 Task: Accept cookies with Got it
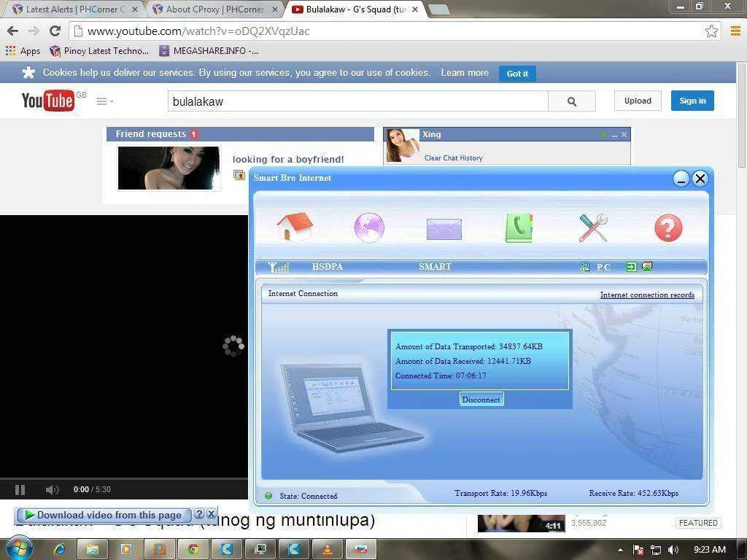click(x=517, y=74)
